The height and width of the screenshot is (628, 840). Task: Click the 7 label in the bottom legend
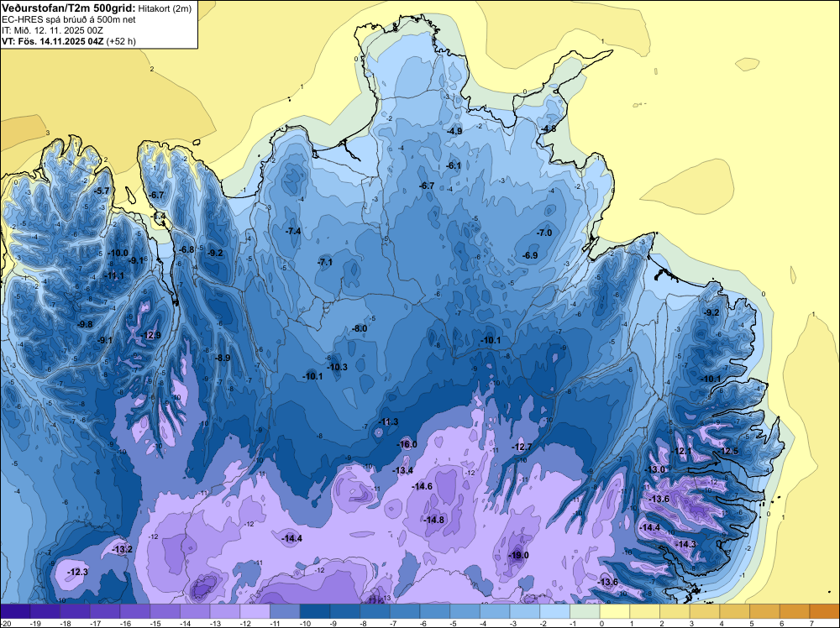811,623
